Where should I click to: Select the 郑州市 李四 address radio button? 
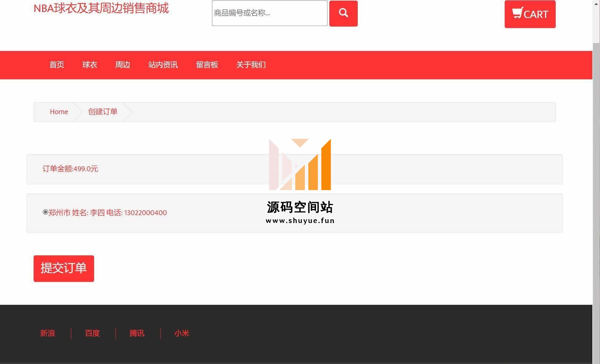(x=46, y=212)
